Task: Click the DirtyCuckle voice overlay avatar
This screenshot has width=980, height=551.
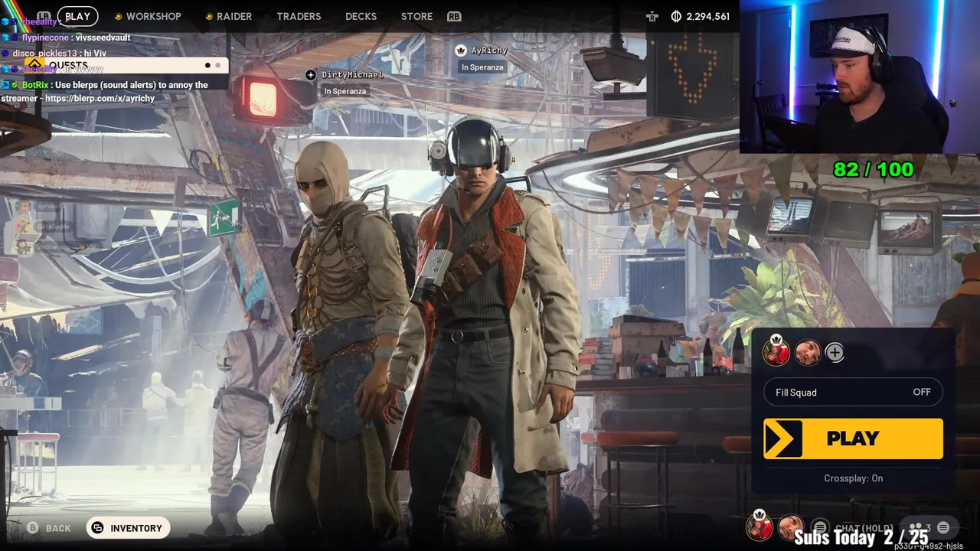Action: click(24, 227)
